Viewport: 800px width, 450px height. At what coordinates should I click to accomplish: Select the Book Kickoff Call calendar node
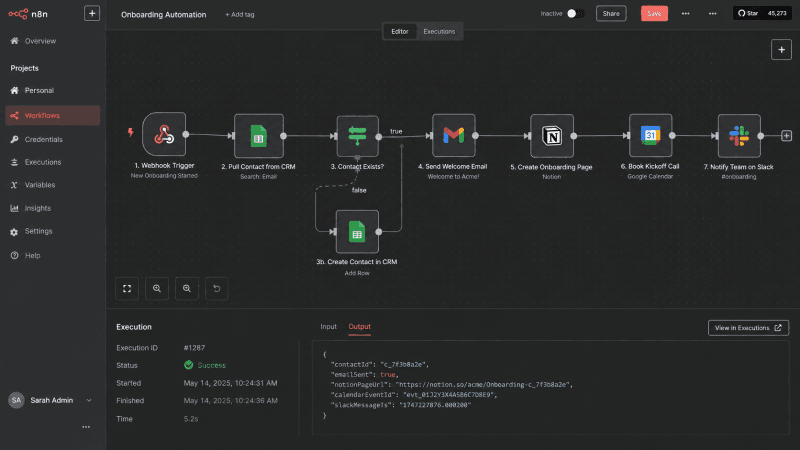pyautogui.click(x=651, y=135)
